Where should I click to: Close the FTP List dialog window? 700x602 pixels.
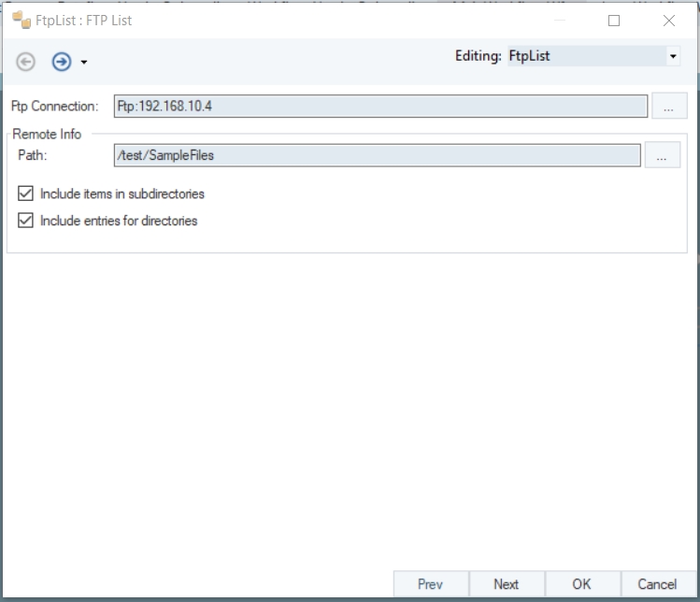coord(669,21)
